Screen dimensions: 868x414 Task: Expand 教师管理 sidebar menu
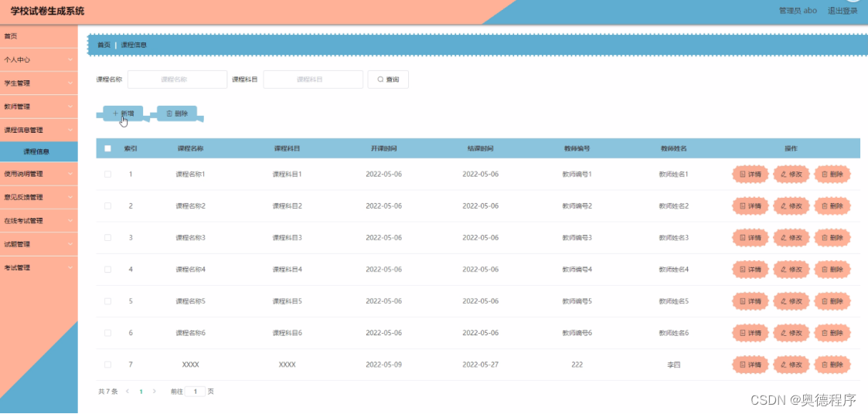(x=39, y=107)
